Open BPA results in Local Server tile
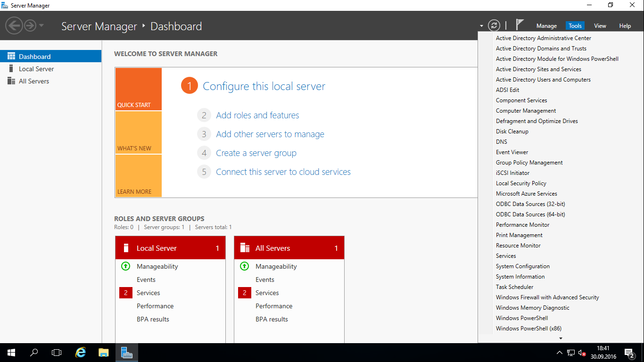The height and width of the screenshot is (362, 644). tap(153, 319)
